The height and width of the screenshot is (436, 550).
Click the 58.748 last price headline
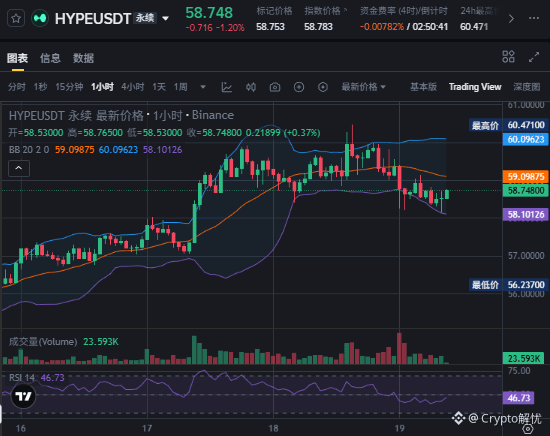209,13
